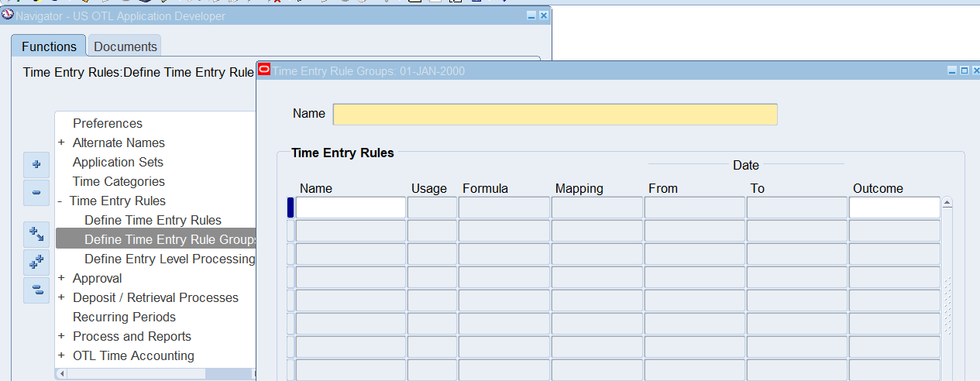
Task: Click the yellow Name field at top
Action: pos(555,114)
